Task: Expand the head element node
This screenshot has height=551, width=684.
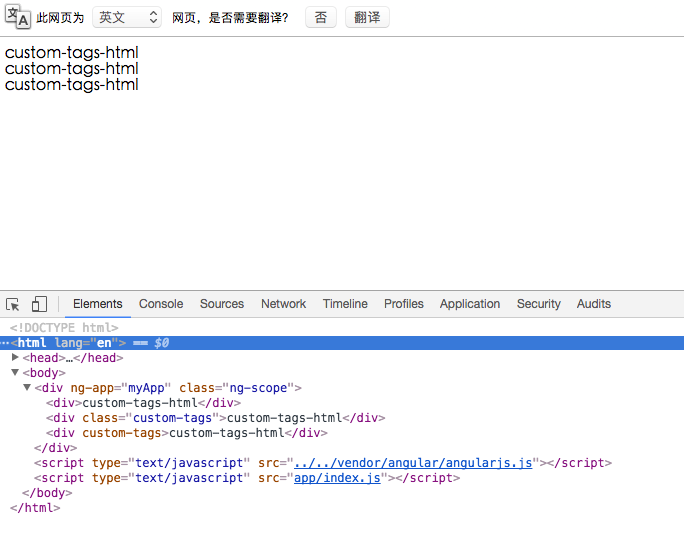Action: pos(15,357)
